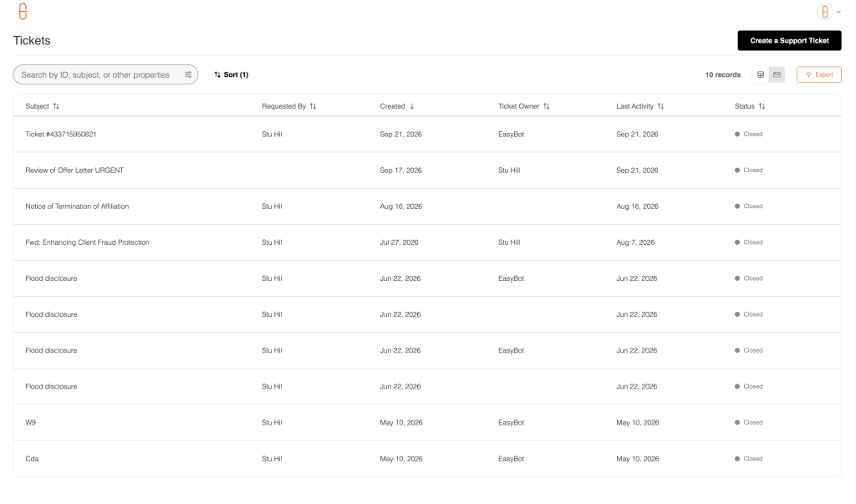
Task: Open Ticket #433715950821
Action: click(x=60, y=135)
